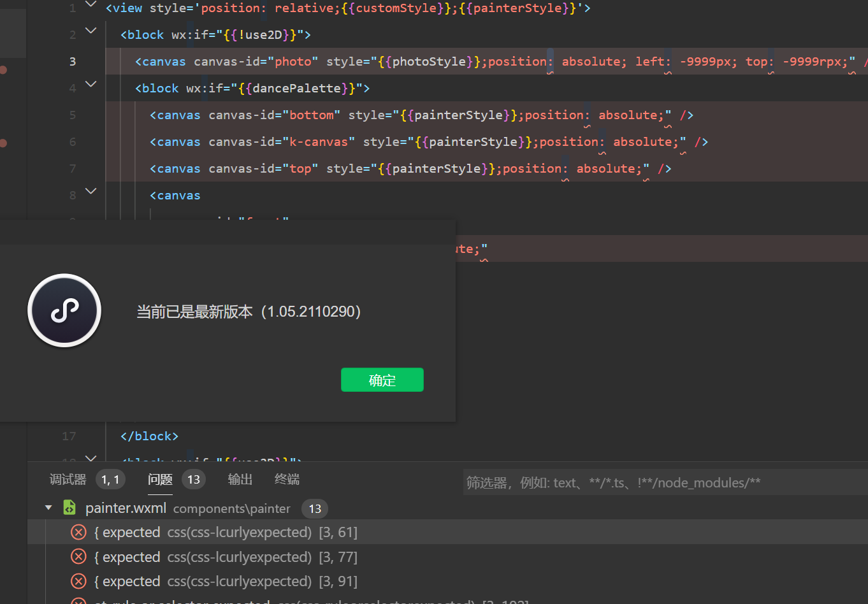Click the 13 badge beside painter.wxml
The width and height of the screenshot is (868, 604).
(x=315, y=508)
